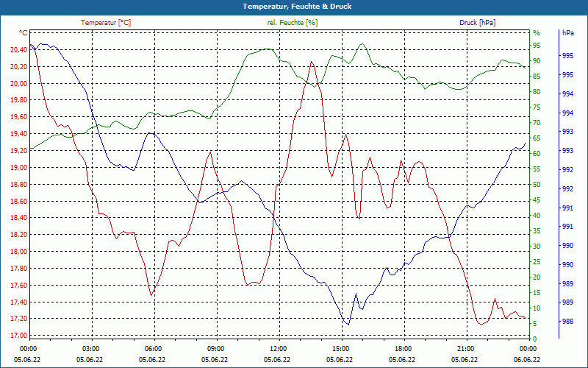588x368 pixels.
Task: Click the '21:00' time axis label
Action: pyautogui.click(x=465, y=348)
